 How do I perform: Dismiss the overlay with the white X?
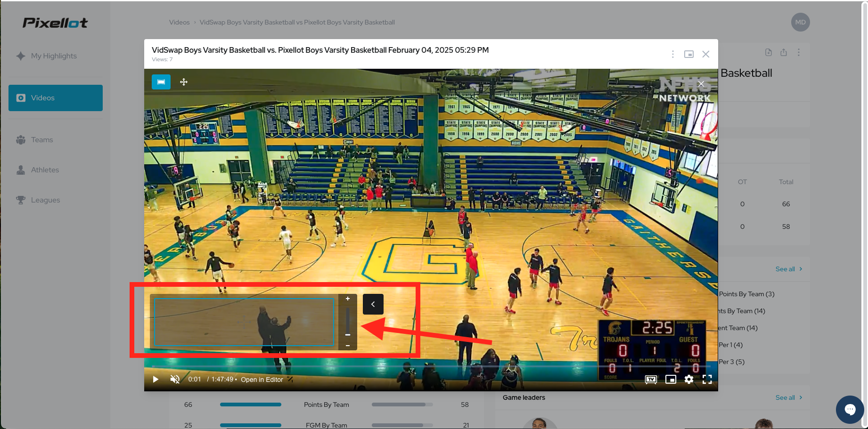[x=701, y=84]
